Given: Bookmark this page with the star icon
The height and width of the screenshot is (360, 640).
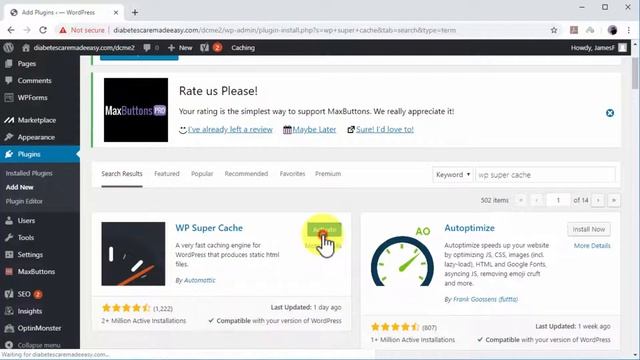Looking at the screenshot, I should point(554,30).
